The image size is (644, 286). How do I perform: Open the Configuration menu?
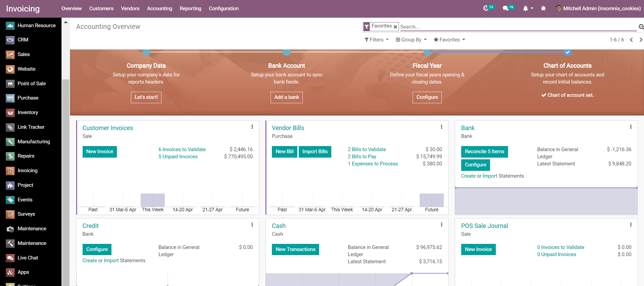click(x=224, y=8)
